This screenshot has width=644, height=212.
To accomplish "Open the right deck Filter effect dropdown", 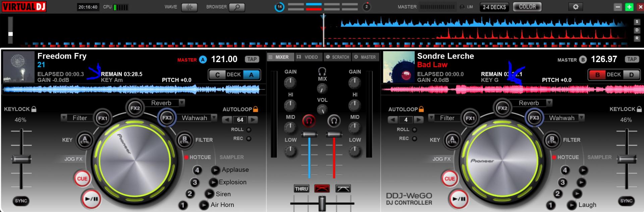I will click(431, 118).
